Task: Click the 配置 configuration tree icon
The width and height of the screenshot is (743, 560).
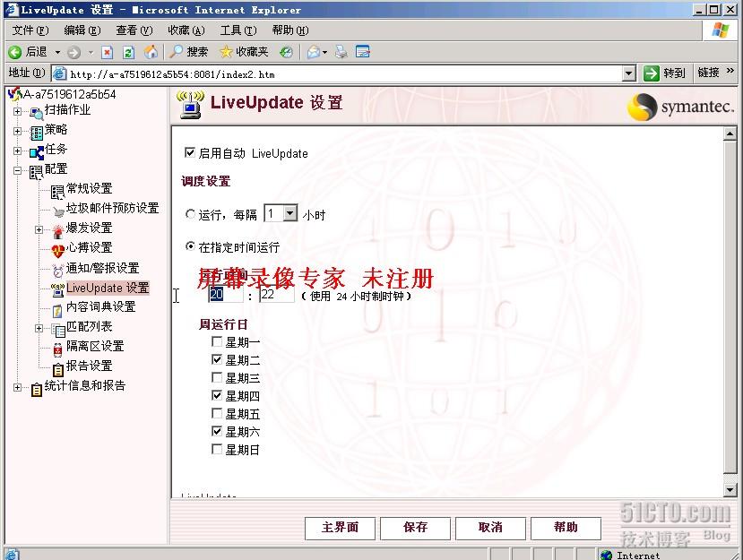Action: (x=37, y=172)
